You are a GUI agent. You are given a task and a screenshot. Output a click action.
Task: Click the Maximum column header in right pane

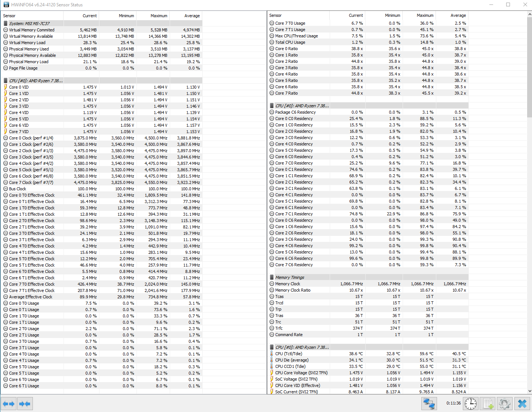(x=419, y=15)
